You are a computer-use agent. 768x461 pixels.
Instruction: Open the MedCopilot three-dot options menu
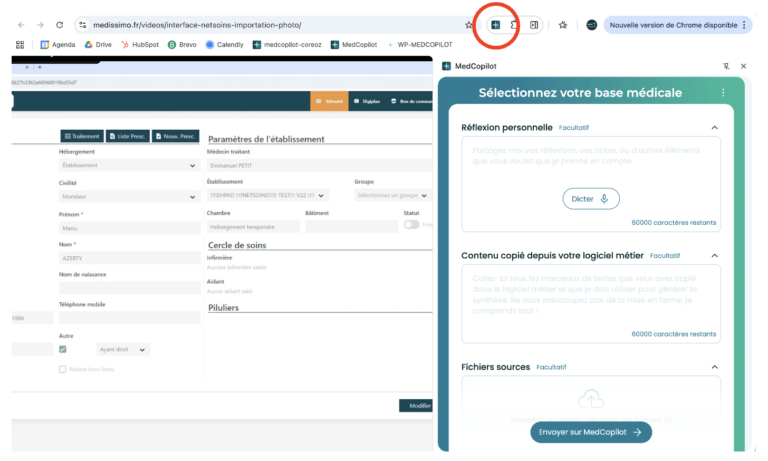(x=723, y=93)
